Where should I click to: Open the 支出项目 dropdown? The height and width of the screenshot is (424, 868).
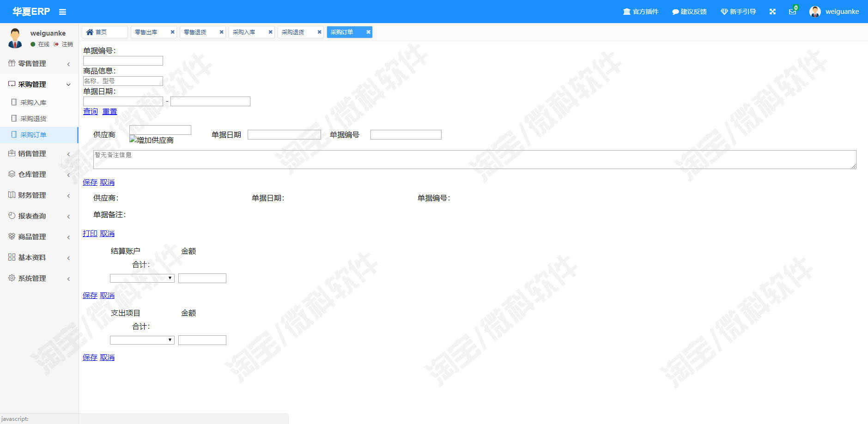click(x=142, y=340)
